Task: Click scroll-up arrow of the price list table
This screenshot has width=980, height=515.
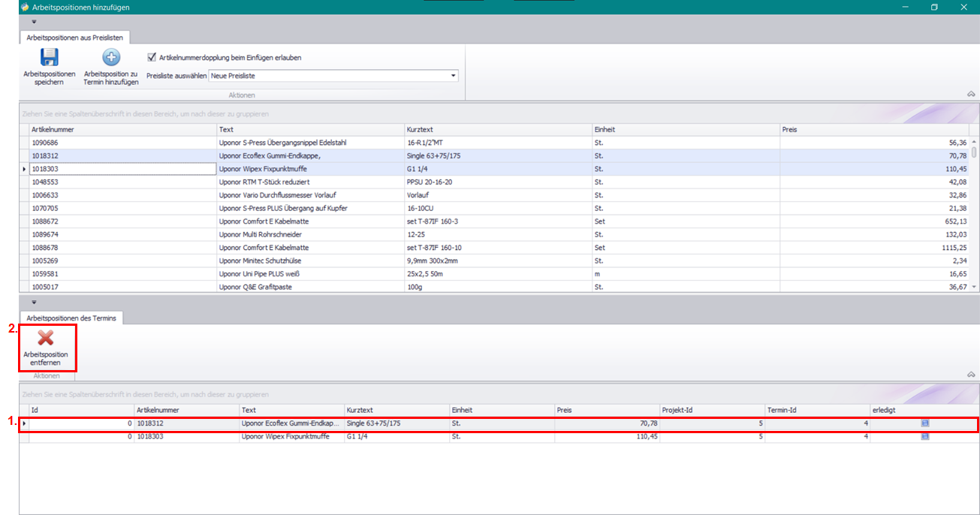Action: [x=975, y=142]
